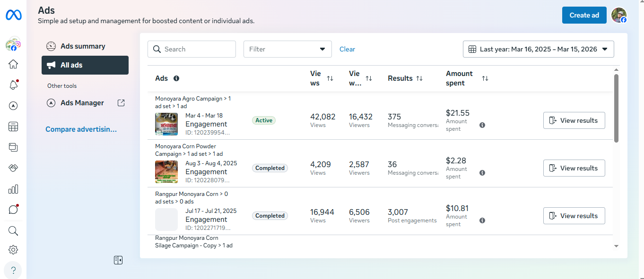
Task: Click the settings gear icon
Action: pyautogui.click(x=13, y=250)
